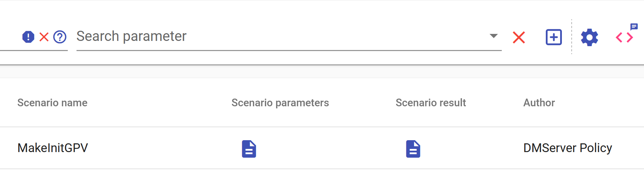Viewport: 644px width, 172px height.
Task: Click the small red X beside alert icon
Action: tap(44, 37)
